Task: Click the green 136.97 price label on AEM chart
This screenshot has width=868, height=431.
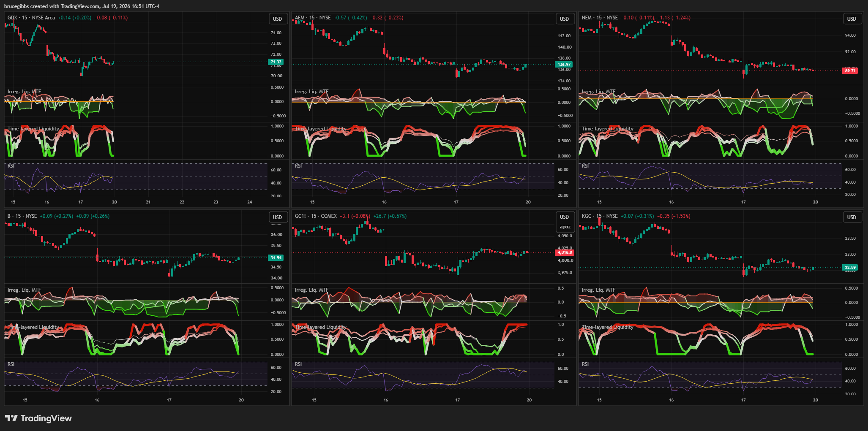Action: [x=564, y=65]
